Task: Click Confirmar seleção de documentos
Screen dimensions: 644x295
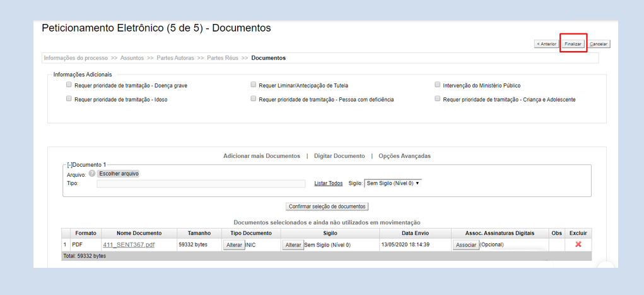Action: point(327,207)
